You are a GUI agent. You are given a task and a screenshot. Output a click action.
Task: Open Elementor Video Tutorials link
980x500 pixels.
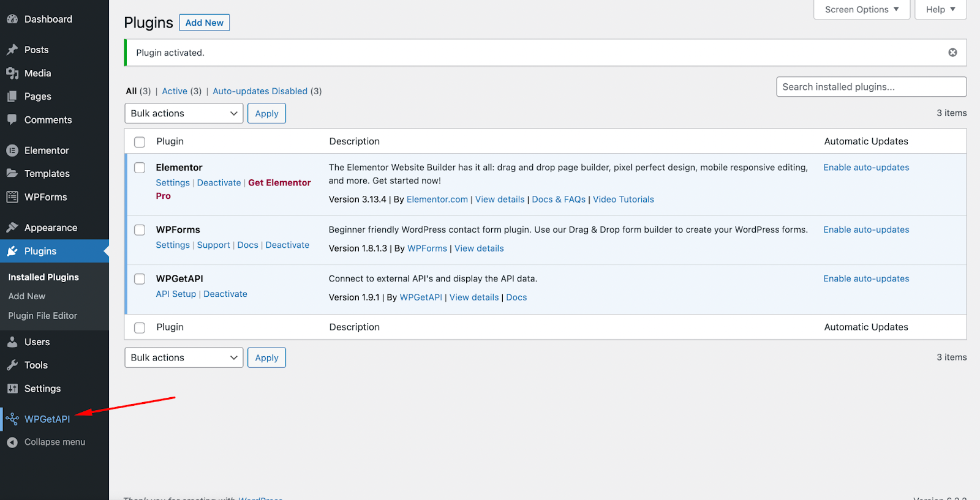point(624,200)
